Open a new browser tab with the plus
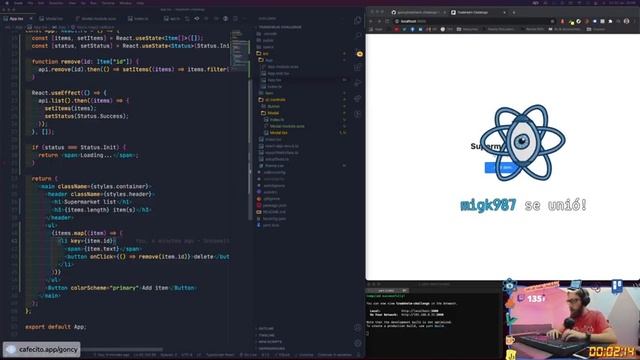 tap(514, 13)
